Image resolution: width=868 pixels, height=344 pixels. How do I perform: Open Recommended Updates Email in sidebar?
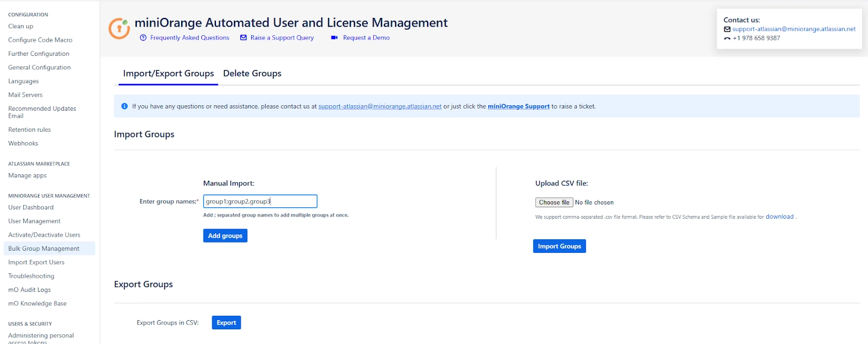pos(42,112)
